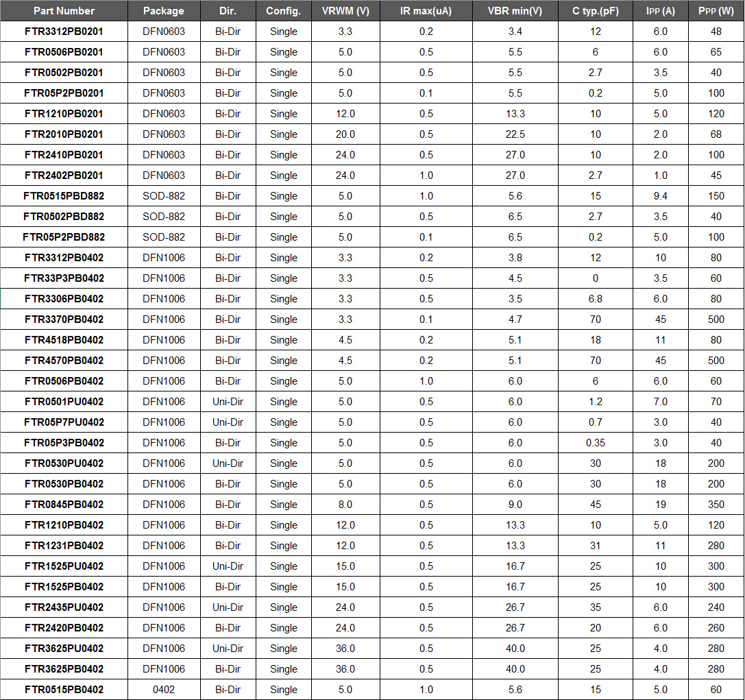Select the Uni-Dir cell for FTR2435PU0402

coord(228,607)
